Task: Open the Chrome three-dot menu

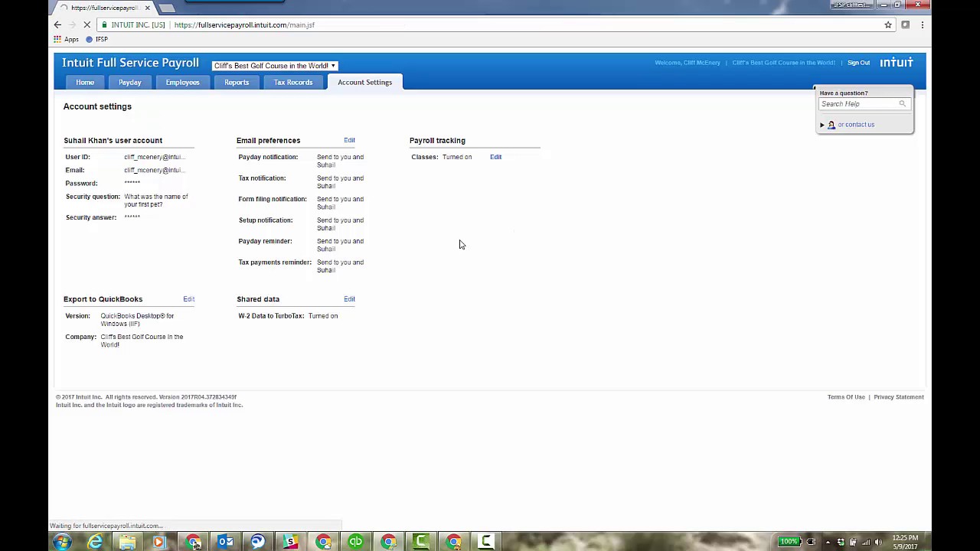Action: [x=923, y=24]
